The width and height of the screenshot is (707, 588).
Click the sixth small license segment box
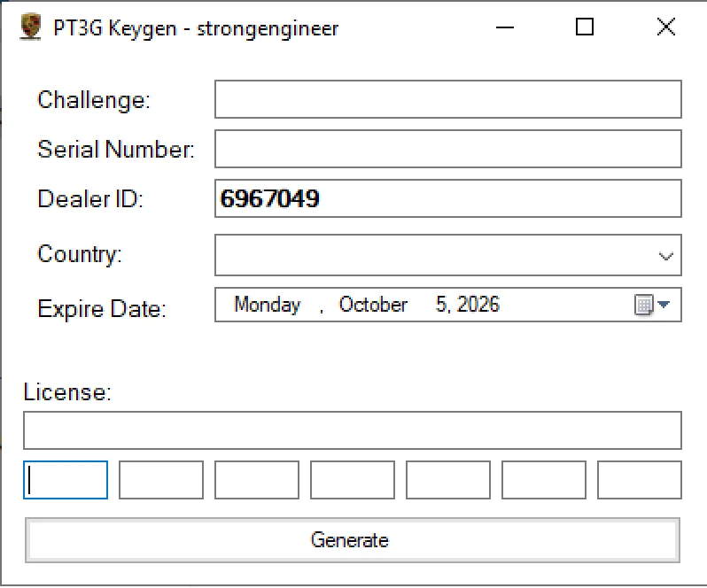pyautogui.click(x=544, y=480)
